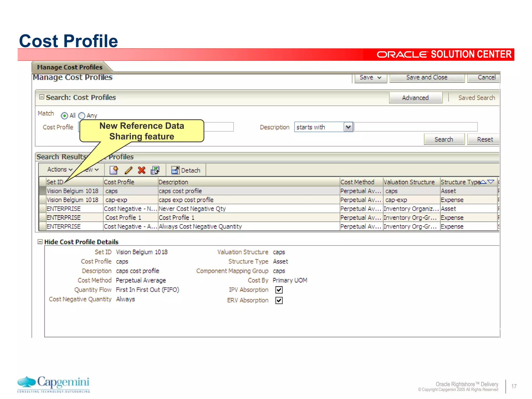Click the Create new cost profile icon
The image size is (532, 399).
tap(114, 170)
